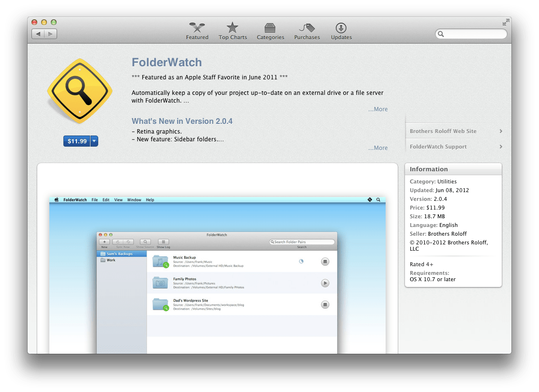This screenshot has height=392, width=539.
Task: Click Music Backup folder icon
Action: pyautogui.click(x=161, y=261)
